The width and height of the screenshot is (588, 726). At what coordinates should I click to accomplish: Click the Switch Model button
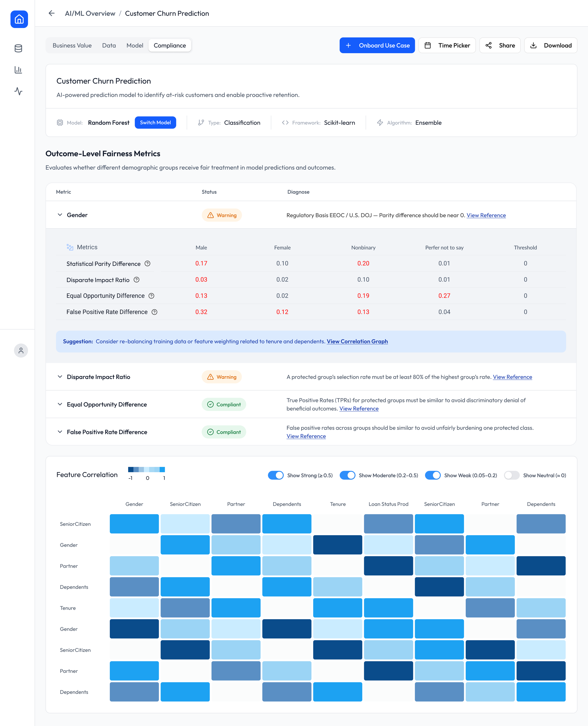155,123
